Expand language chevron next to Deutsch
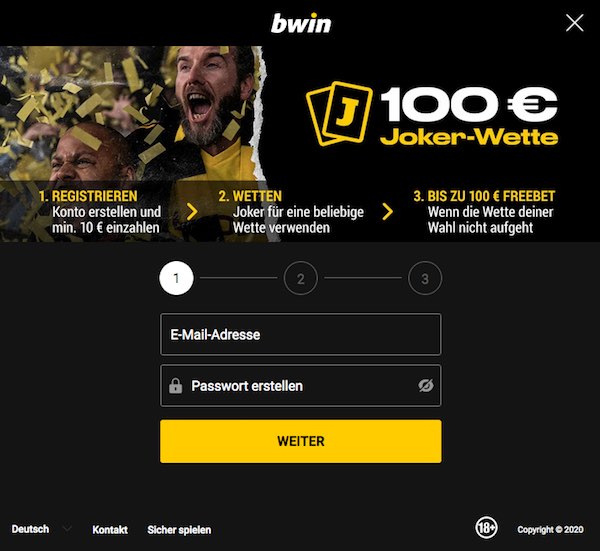This screenshot has height=551, width=600. click(x=67, y=529)
